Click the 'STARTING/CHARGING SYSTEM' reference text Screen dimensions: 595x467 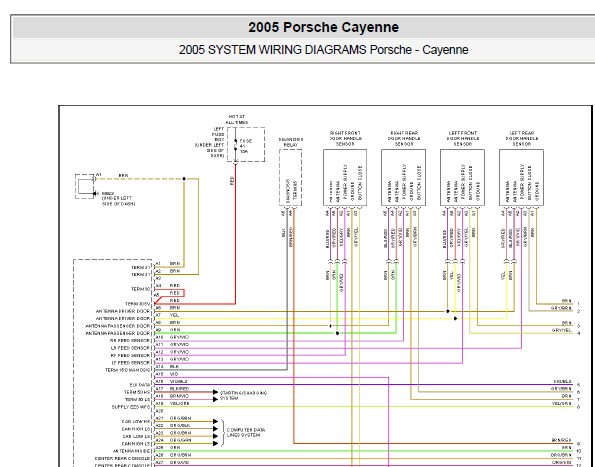(243, 395)
